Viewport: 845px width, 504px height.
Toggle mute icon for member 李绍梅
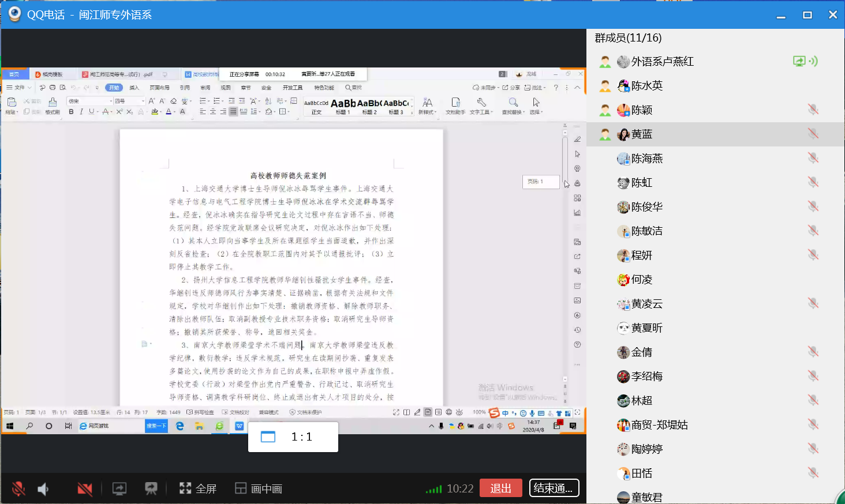click(813, 376)
